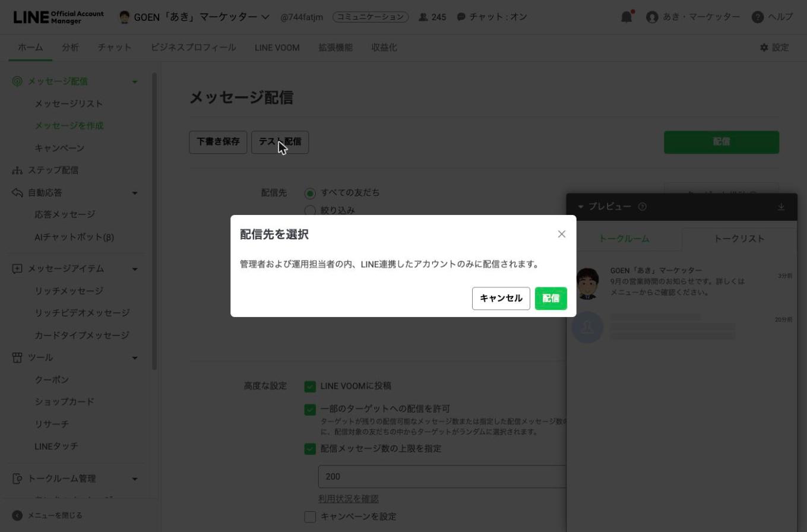Toggle 配信メッセージ数の上限を指定 checkbox
The image size is (807, 532).
310,449
